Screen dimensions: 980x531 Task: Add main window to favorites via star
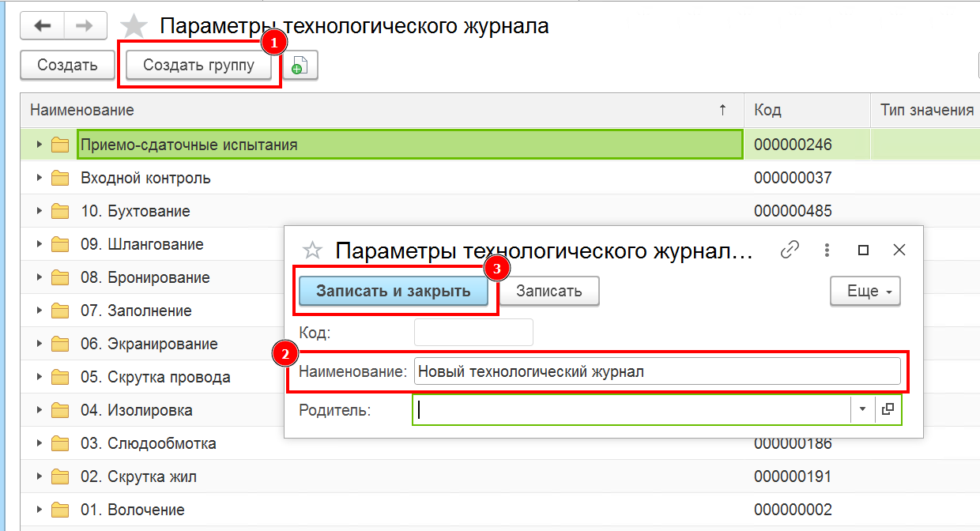[134, 26]
